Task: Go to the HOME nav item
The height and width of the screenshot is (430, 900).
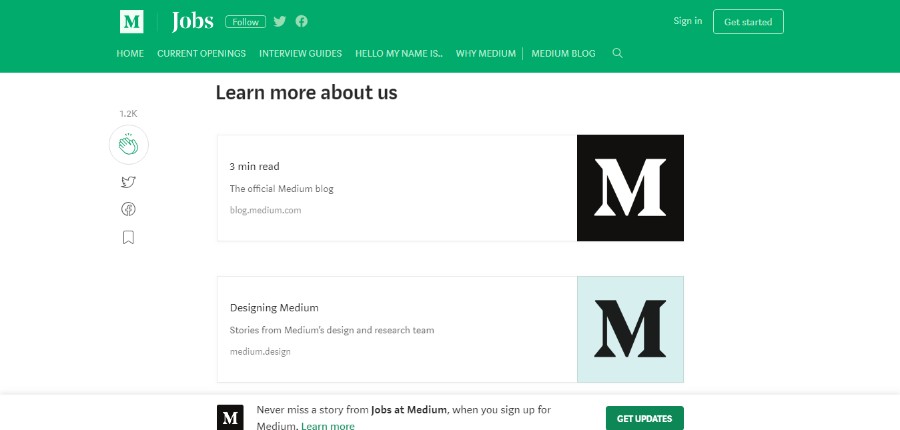Action: (x=130, y=53)
